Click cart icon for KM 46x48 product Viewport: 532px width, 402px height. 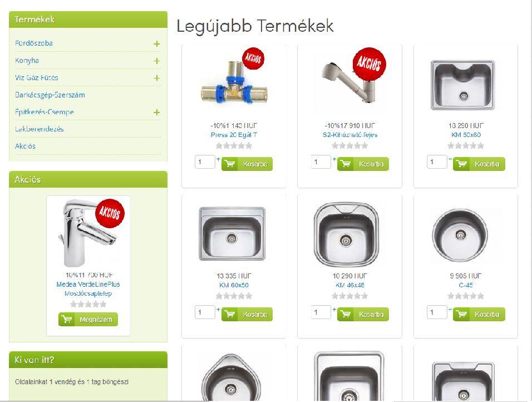click(346, 315)
